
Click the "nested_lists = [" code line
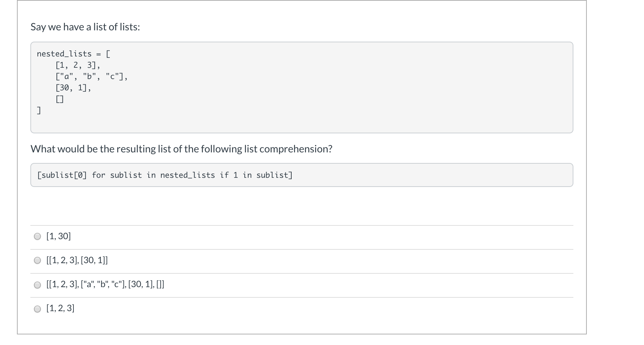pos(73,54)
